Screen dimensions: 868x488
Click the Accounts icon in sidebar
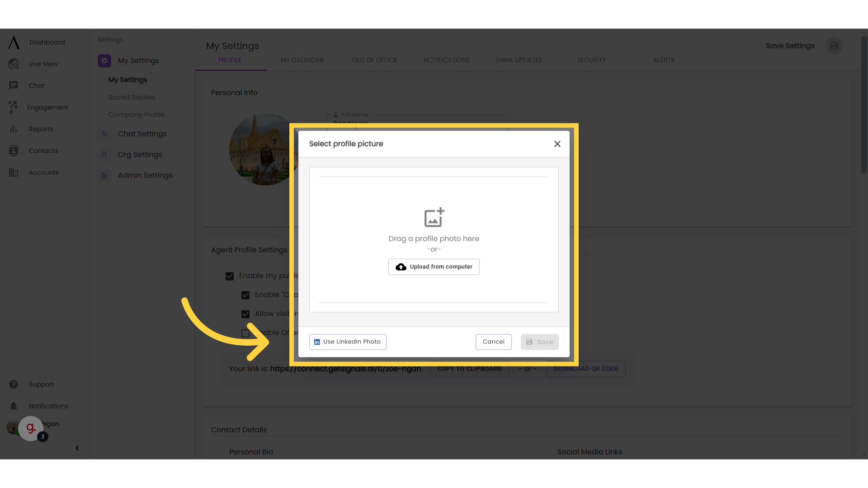pyautogui.click(x=14, y=172)
